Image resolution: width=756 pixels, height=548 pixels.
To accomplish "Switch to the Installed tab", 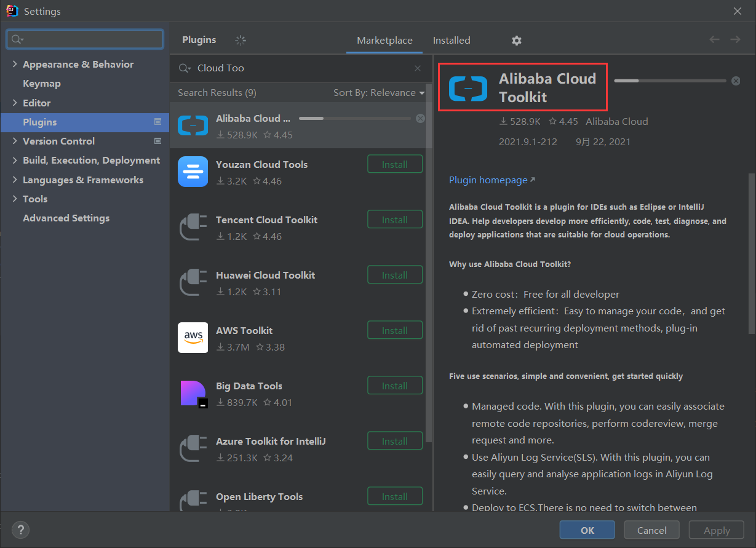I will (x=451, y=41).
